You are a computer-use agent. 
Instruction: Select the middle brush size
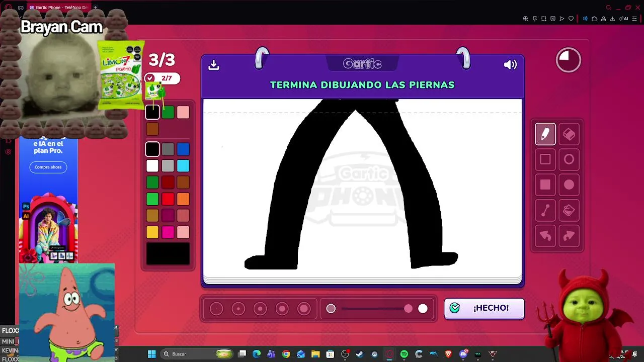[260, 309]
